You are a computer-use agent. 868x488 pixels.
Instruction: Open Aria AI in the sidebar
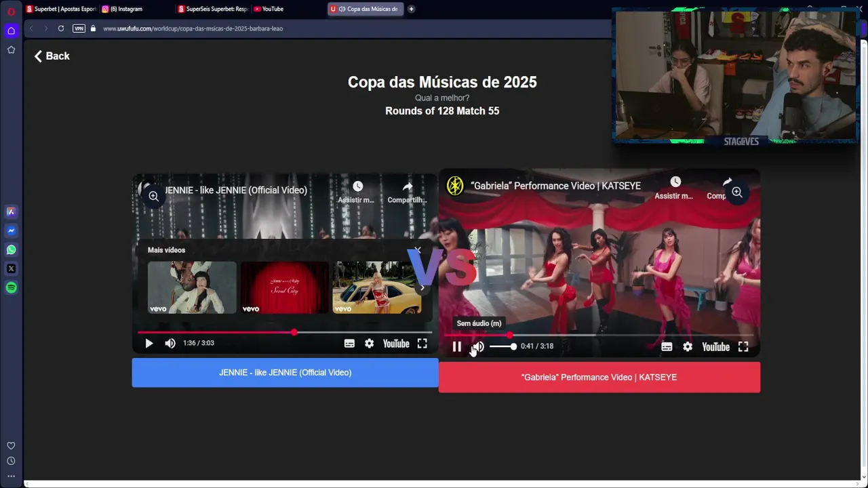pyautogui.click(x=11, y=211)
